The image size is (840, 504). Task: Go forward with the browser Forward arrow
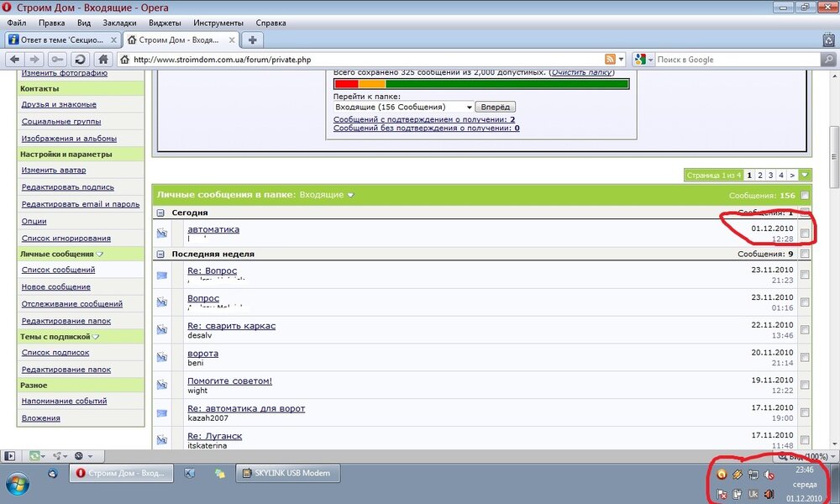[34, 60]
